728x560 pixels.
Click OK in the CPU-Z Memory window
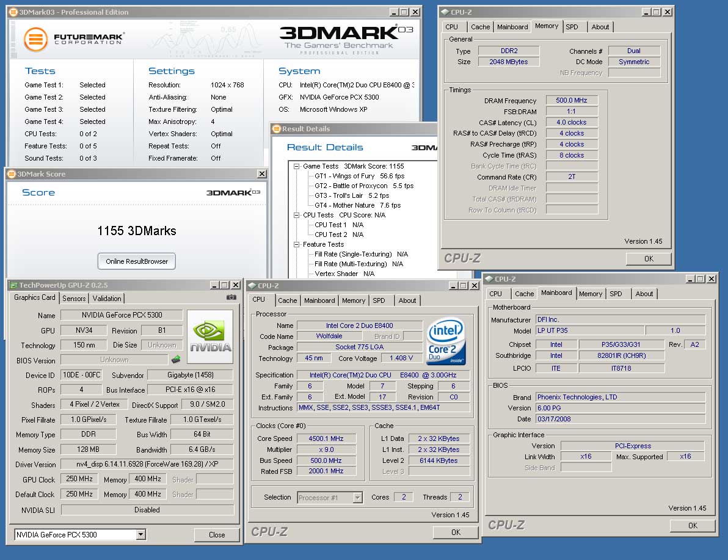click(x=649, y=259)
